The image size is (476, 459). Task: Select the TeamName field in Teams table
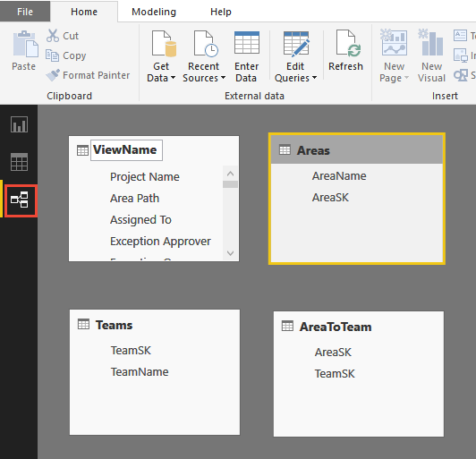click(140, 371)
